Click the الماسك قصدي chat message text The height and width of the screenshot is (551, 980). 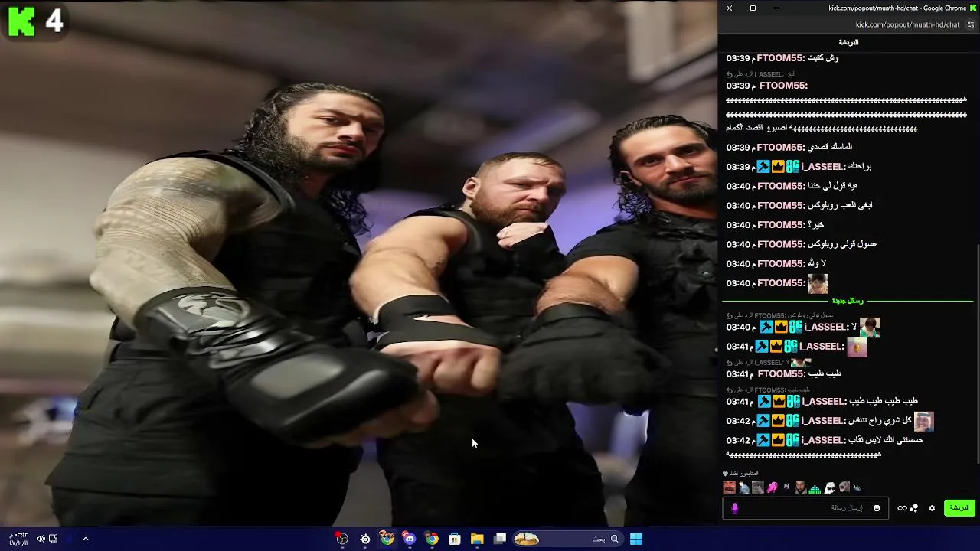click(x=829, y=147)
